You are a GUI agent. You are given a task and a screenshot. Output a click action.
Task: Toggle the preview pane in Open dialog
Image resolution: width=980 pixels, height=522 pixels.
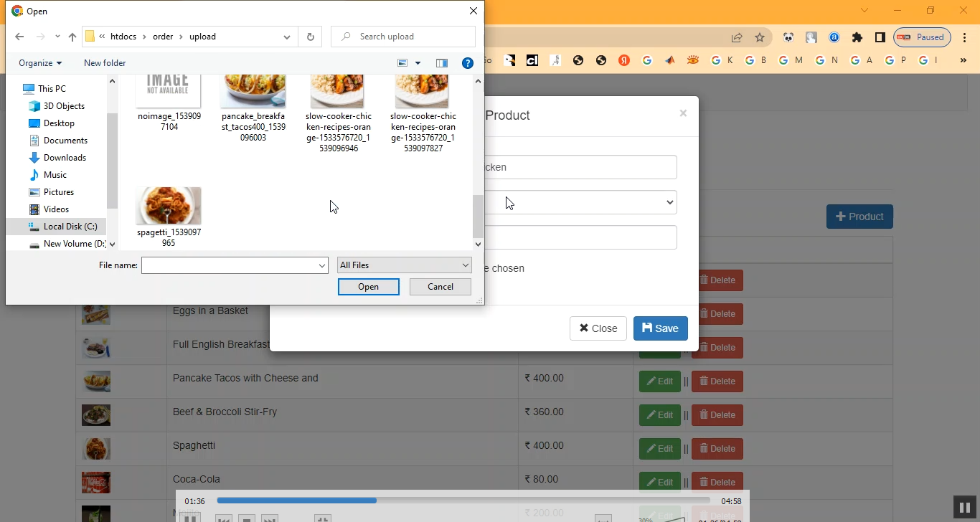click(x=442, y=63)
